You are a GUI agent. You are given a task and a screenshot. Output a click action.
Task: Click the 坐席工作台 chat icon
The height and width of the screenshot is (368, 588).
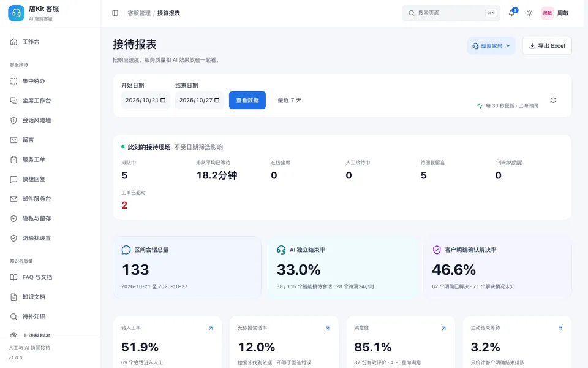click(x=13, y=101)
